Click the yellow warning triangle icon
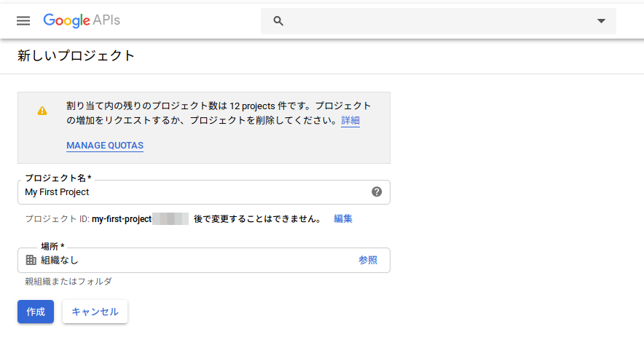 42,111
